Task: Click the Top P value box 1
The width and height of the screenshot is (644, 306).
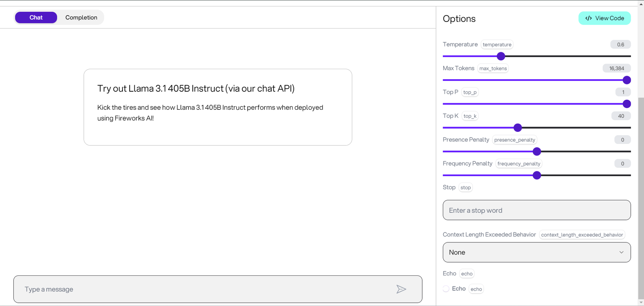Action: pyautogui.click(x=623, y=92)
